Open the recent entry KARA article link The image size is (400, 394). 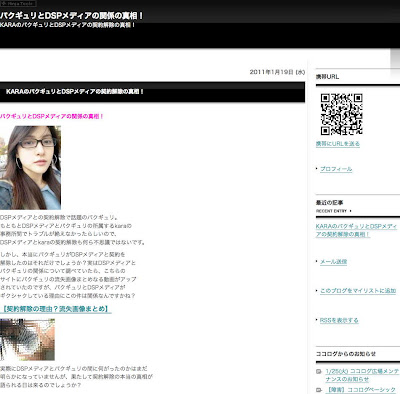[x=356, y=230]
